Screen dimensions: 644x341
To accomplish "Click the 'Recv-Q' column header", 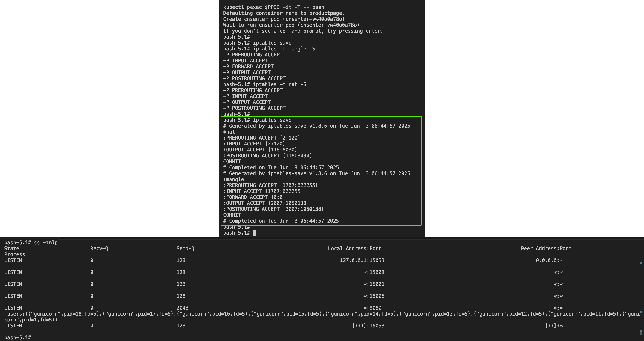I will (99, 249).
